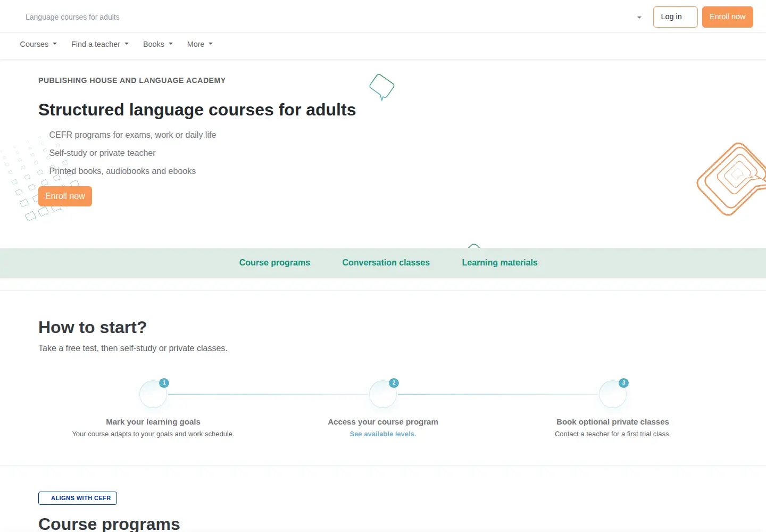Viewport: 766px width, 532px height.
Task: Click the ALIGNS WITH CEFR badge
Action: point(78,498)
